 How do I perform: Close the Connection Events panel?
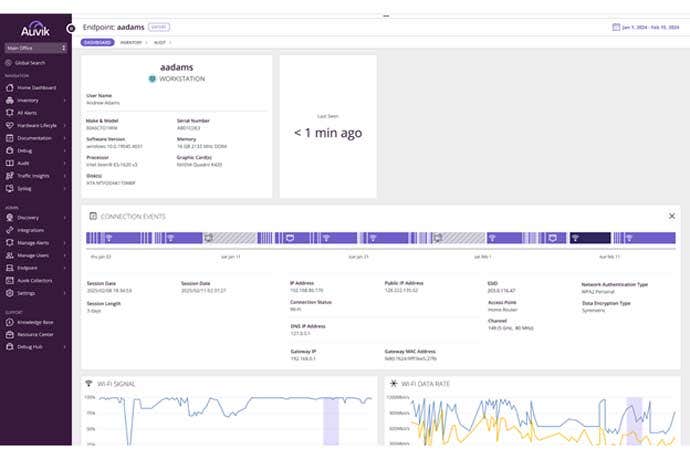pos(672,216)
